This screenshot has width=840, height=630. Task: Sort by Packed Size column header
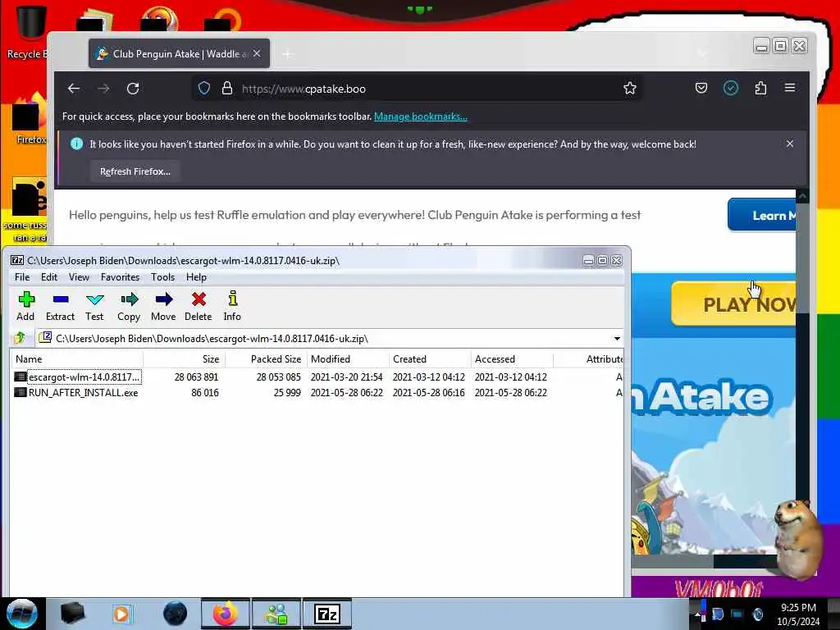coord(266,359)
